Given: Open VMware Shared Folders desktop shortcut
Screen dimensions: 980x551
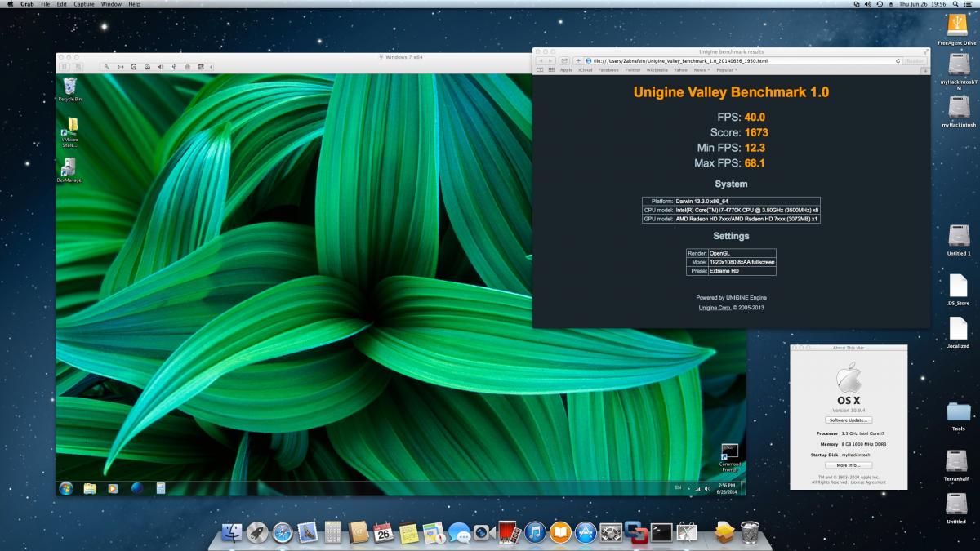Looking at the screenshot, I should (x=70, y=131).
